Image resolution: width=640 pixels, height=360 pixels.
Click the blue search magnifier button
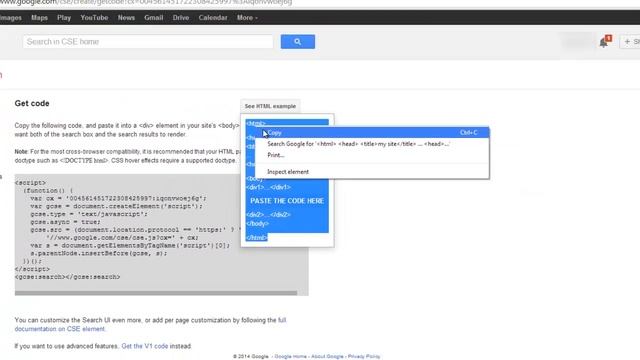298,42
